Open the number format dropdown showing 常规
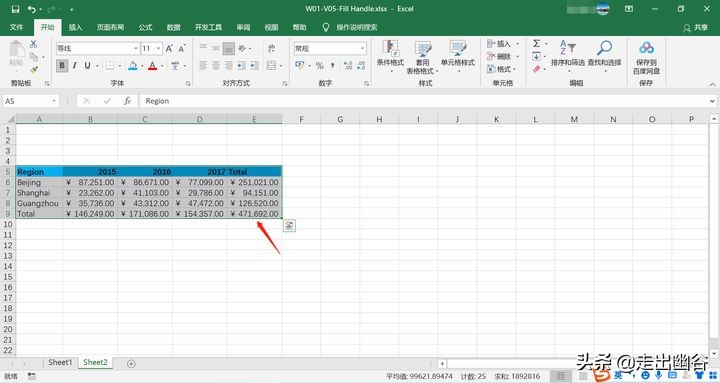Image resolution: width=720 pixels, height=383 pixels. [x=330, y=48]
